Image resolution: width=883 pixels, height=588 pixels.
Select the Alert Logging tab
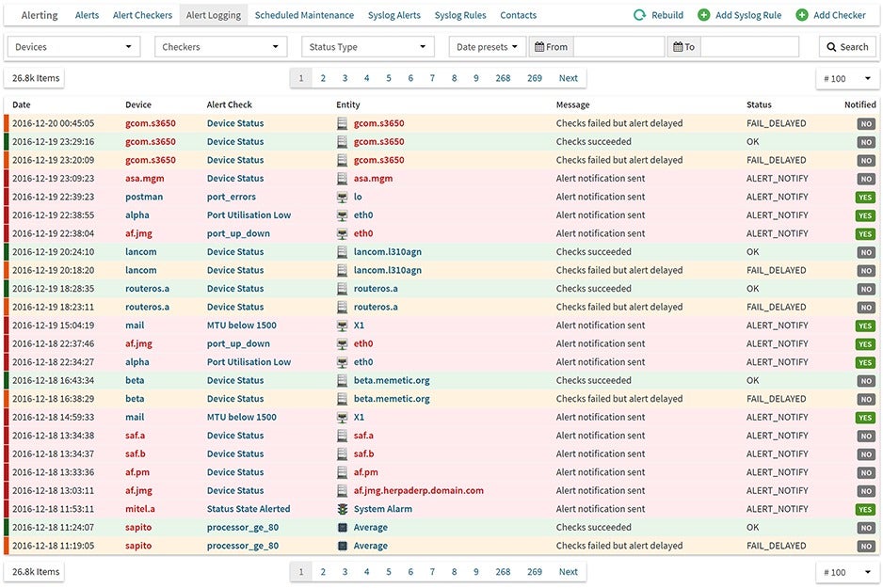214,15
